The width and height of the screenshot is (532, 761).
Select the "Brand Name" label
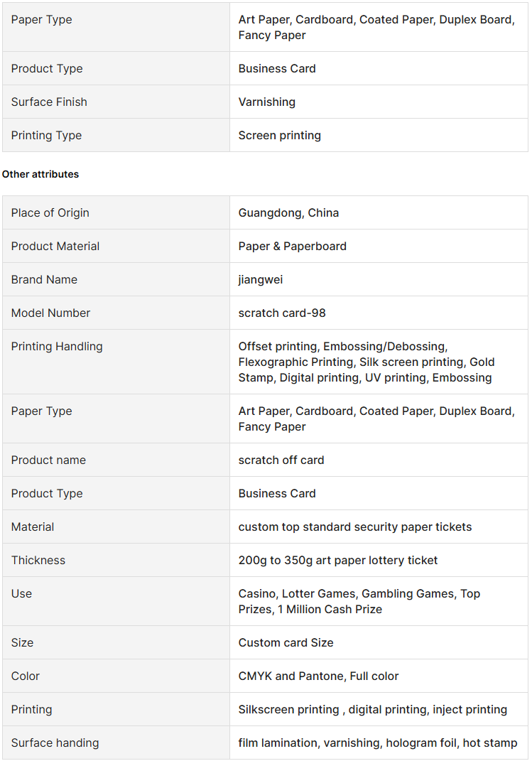click(44, 279)
